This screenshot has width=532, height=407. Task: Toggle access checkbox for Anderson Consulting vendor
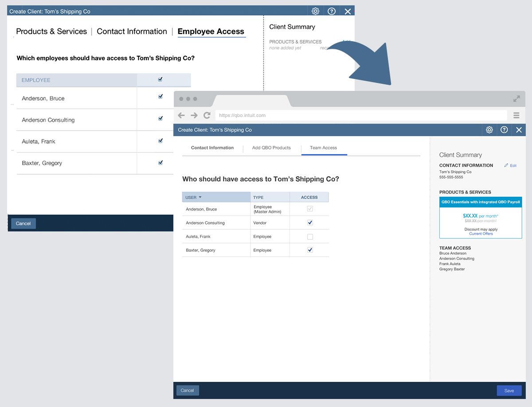310,223
